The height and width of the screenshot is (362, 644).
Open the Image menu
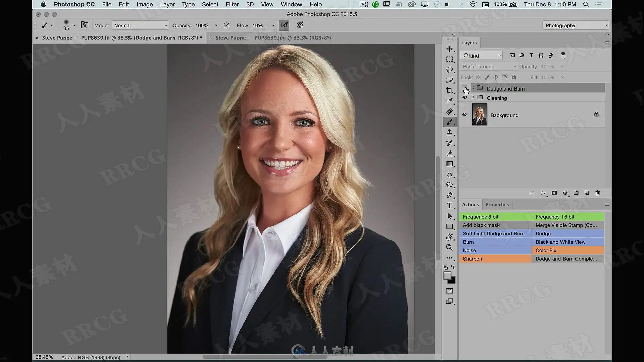[x=145, y=4]
